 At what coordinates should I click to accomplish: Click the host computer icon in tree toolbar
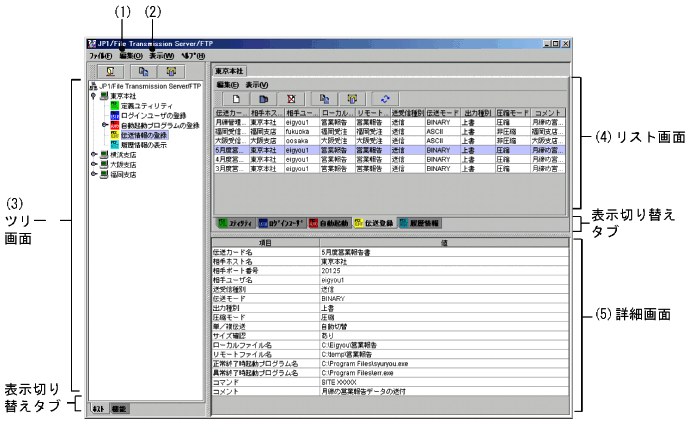(x=107, y=72)
